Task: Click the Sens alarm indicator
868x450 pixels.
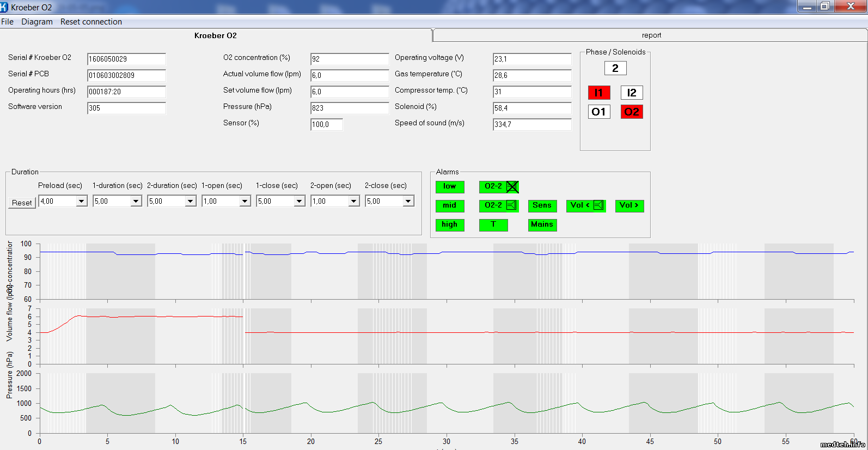Action: pyautogui.click(x=542, y=205)
